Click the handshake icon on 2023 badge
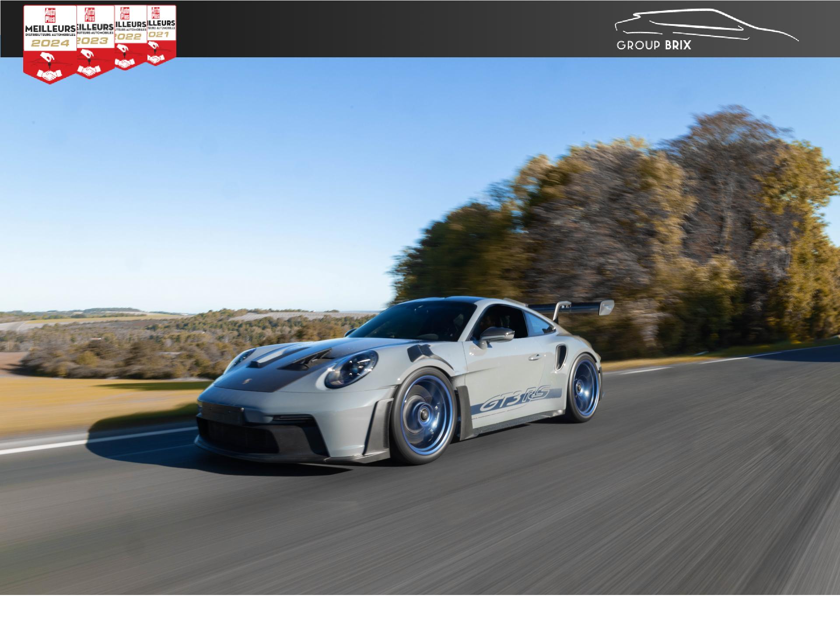This screenshot has height=630, width=840. pyautogui.click(x=89, y=70)
